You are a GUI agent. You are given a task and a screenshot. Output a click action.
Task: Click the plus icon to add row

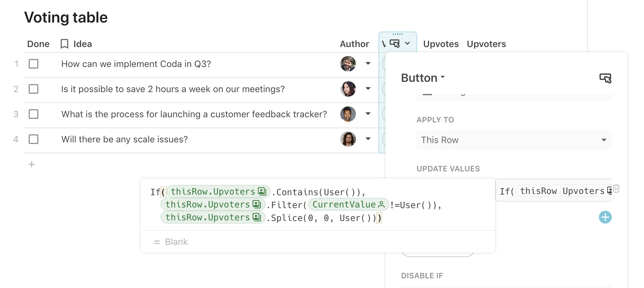[x=32, y=164]
